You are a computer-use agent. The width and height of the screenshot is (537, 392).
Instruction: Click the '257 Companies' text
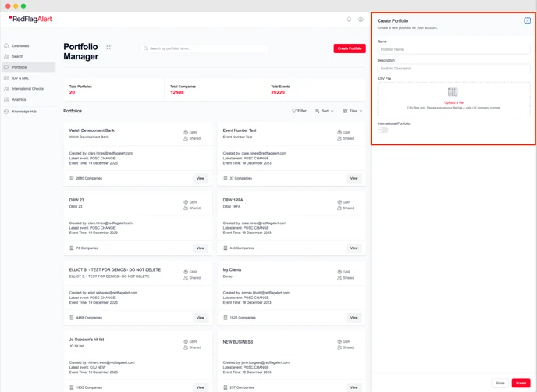click(242, 387)
